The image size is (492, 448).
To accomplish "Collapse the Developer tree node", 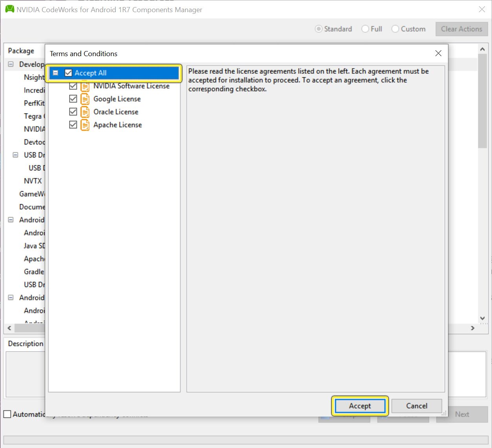I will click(x=10, y=64).
